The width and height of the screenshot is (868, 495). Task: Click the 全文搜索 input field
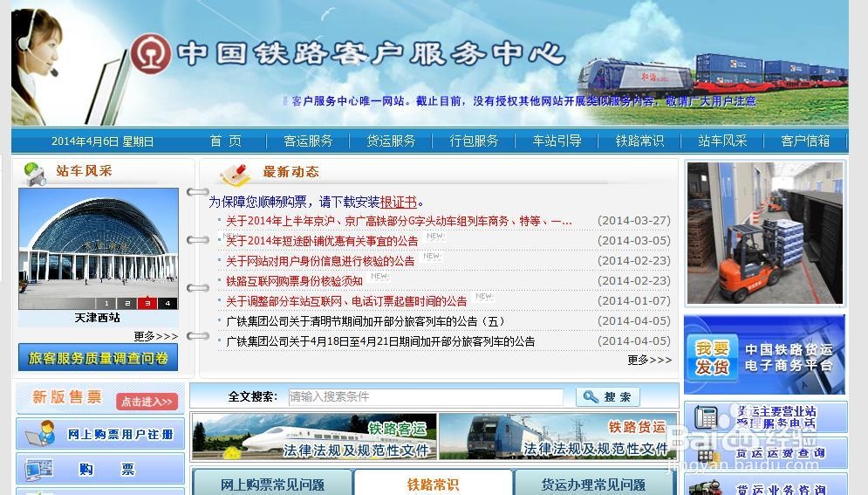425,396
